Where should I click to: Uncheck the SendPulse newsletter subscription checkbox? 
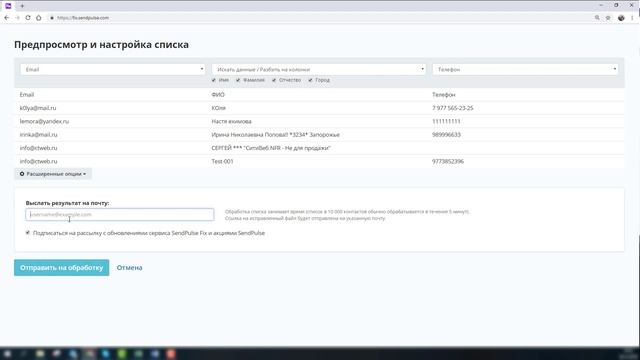point(28,233)
